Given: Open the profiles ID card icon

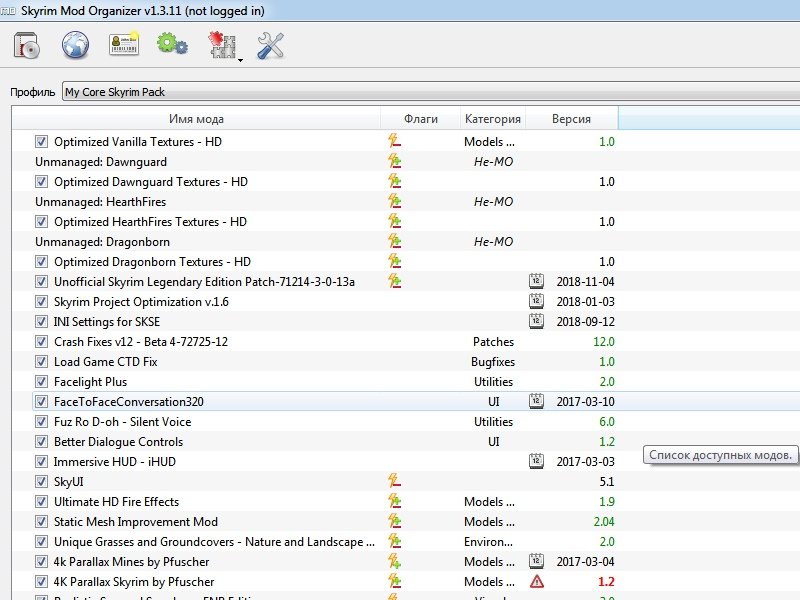Looking at the screenshot, I should tap(124, 45).
